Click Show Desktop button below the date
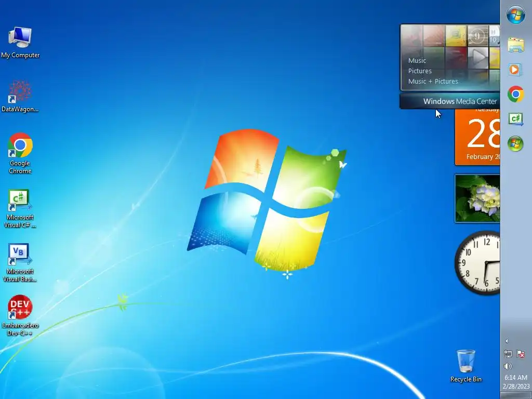Image resolution: width=532 pixels, height=399 pixels. click(516, 395)
